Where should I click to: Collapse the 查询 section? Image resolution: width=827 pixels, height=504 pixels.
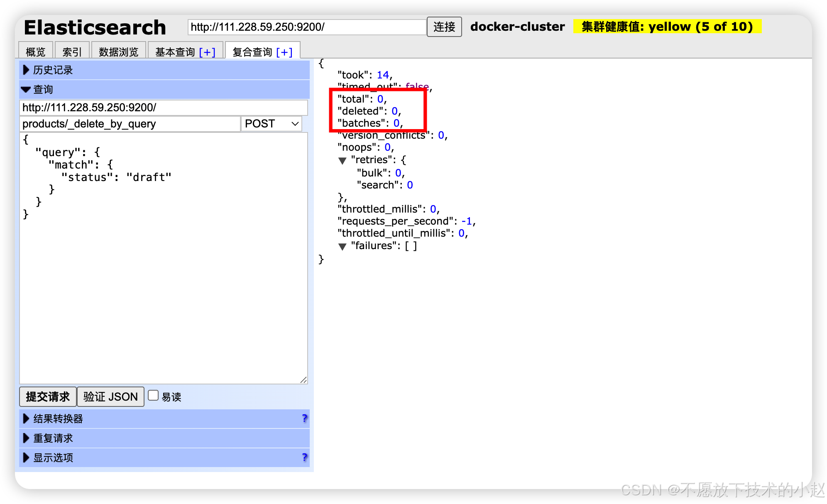[43, 89]
